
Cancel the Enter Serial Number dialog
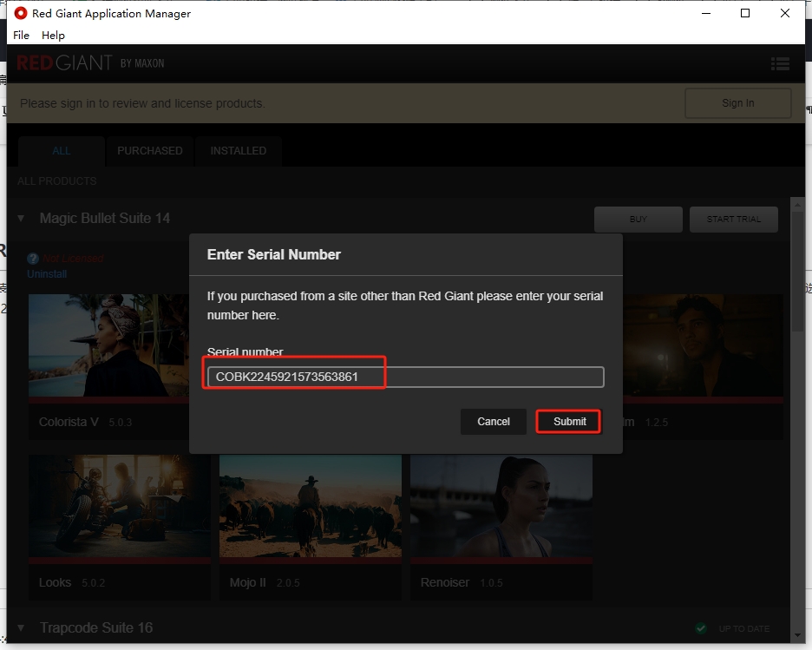(x=493, y=422)
